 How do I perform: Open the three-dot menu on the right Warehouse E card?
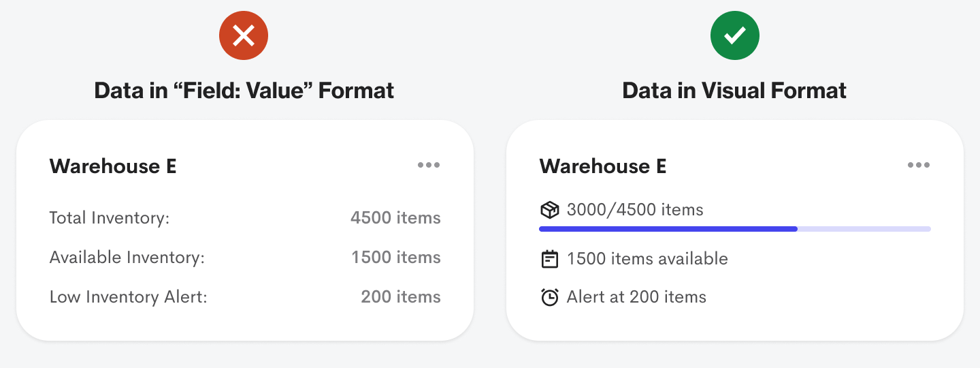tap(919, 165)
